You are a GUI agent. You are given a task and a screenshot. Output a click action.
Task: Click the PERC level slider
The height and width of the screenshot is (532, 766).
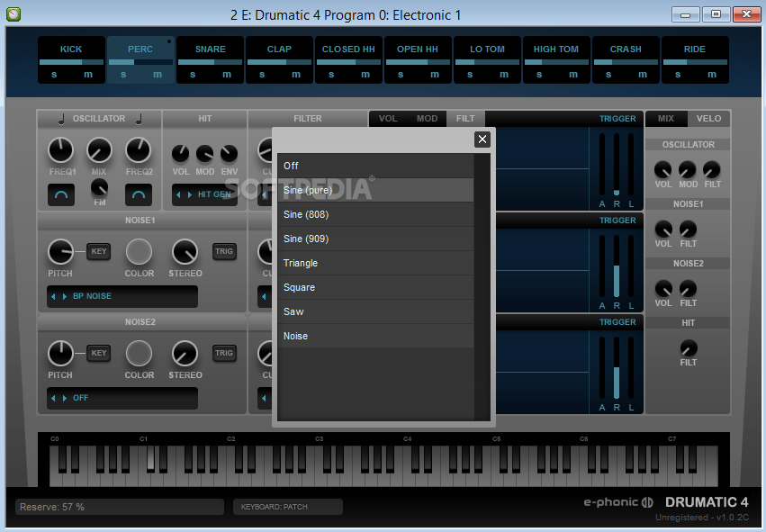coord(140,62)
